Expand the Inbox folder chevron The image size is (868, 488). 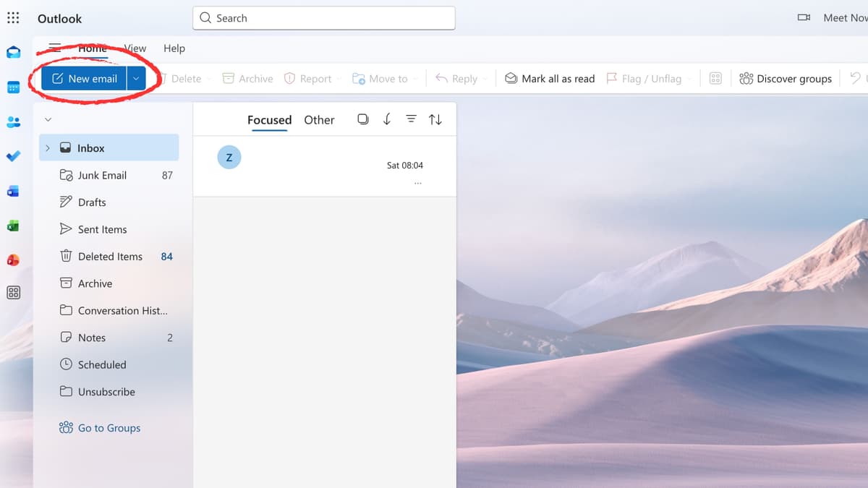click(x=48, y=147)
